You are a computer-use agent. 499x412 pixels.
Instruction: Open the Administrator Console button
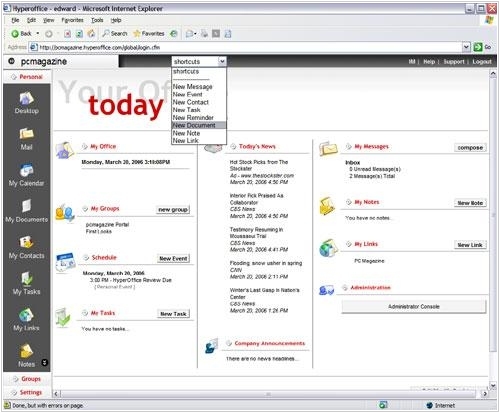(x=414, y=306)
